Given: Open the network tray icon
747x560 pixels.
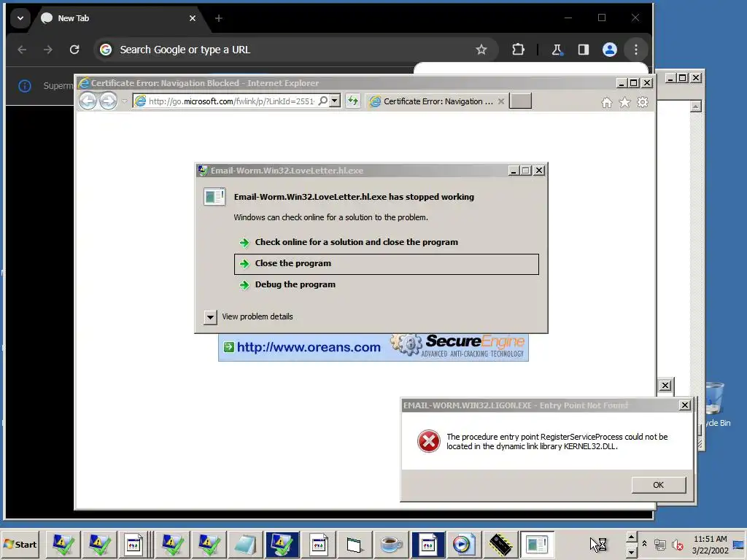Looking at the screenshot, I should tap(659, 544).
